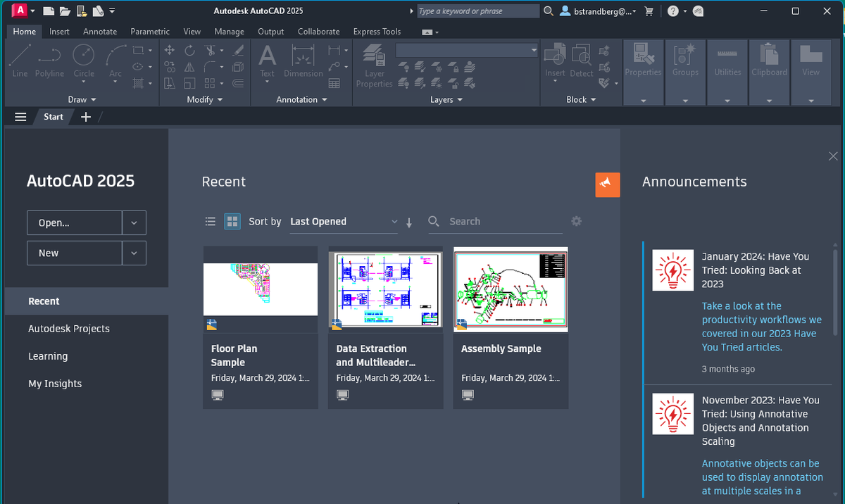Viewport: 845px width, 504px height.
Task: Select the Stretch tool in Modify panel
Action: 169,83
